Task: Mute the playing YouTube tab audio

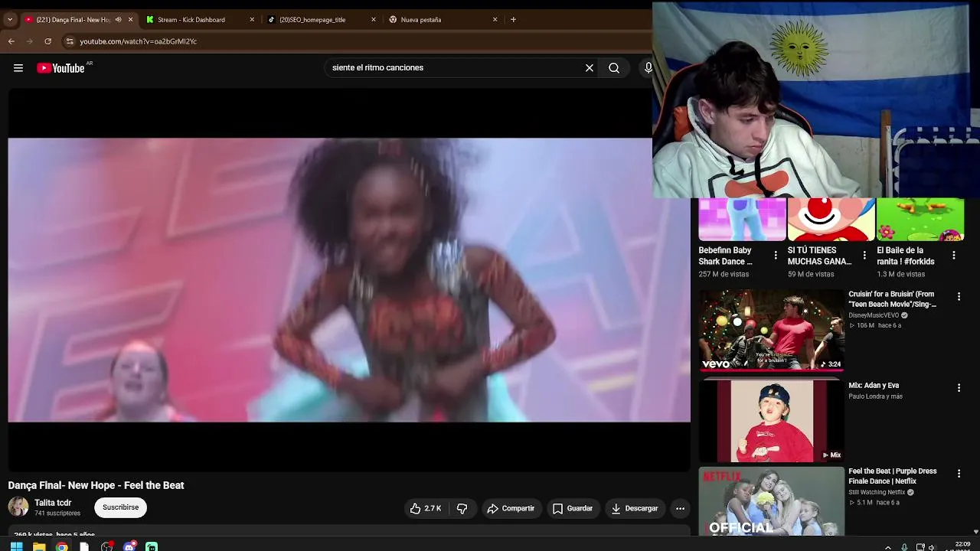Action: (x=118, y=20)
